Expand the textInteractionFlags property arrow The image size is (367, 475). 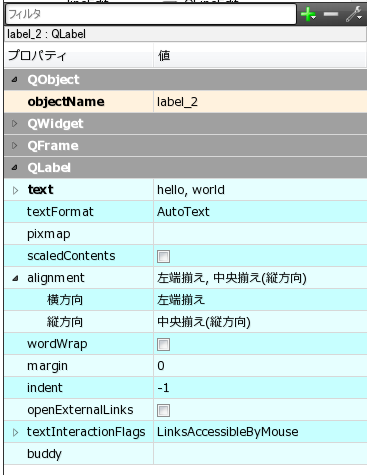[x=15, y=432]
